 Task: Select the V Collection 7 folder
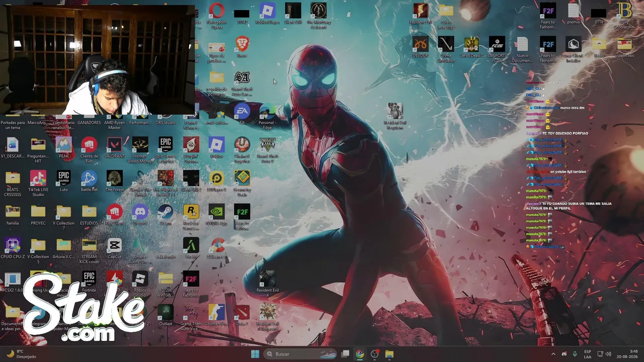point(63,217)
